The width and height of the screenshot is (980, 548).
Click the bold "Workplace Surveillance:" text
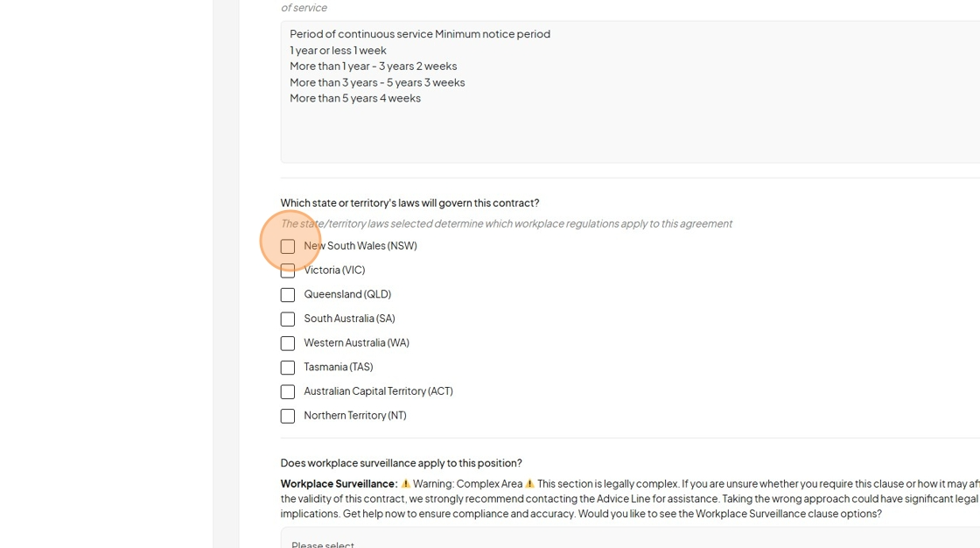pyautogui.click(x=339, y=483)
